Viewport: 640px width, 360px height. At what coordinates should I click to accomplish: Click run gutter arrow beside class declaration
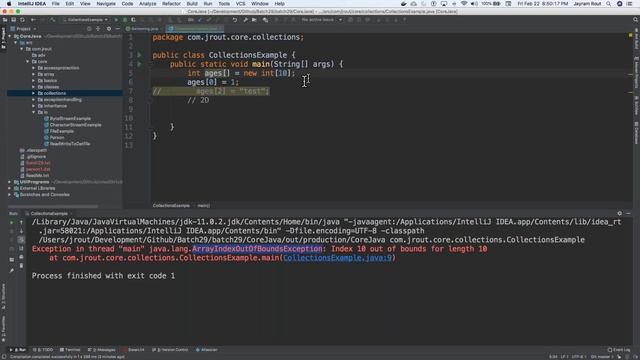pos(140,55)
